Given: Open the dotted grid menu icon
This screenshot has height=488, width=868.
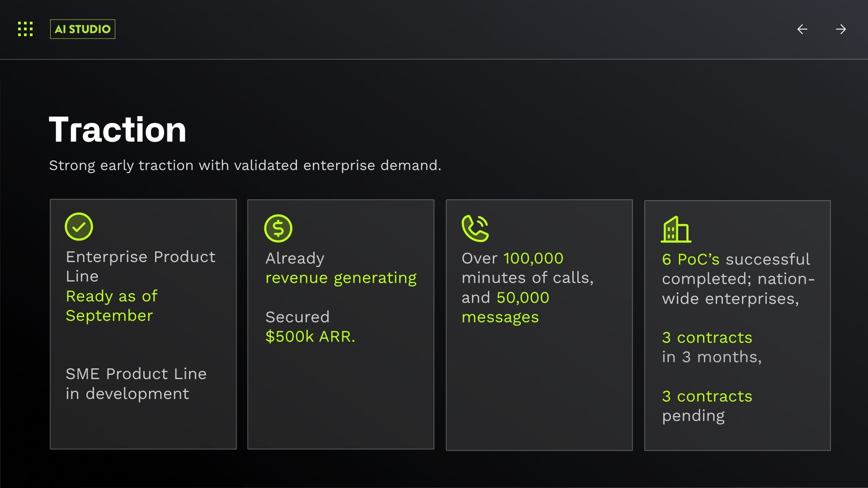Looking at the screenshot, I should tap(25, 29).
